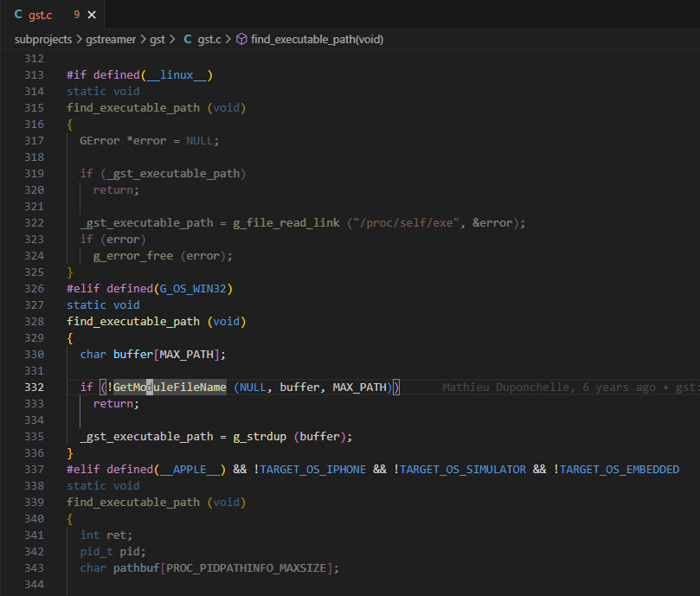Select the gst.c editor tab
The image size is (700, 596).
42,15
